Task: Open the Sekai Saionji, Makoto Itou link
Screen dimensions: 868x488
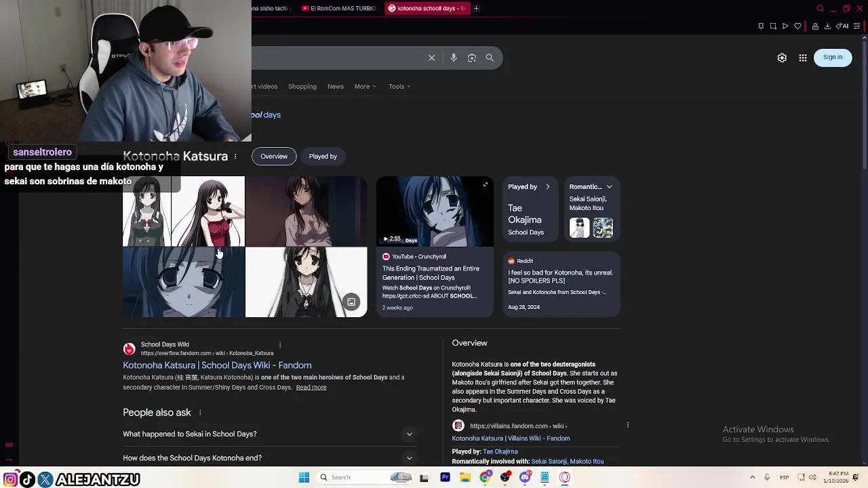Action: [568, 462]
